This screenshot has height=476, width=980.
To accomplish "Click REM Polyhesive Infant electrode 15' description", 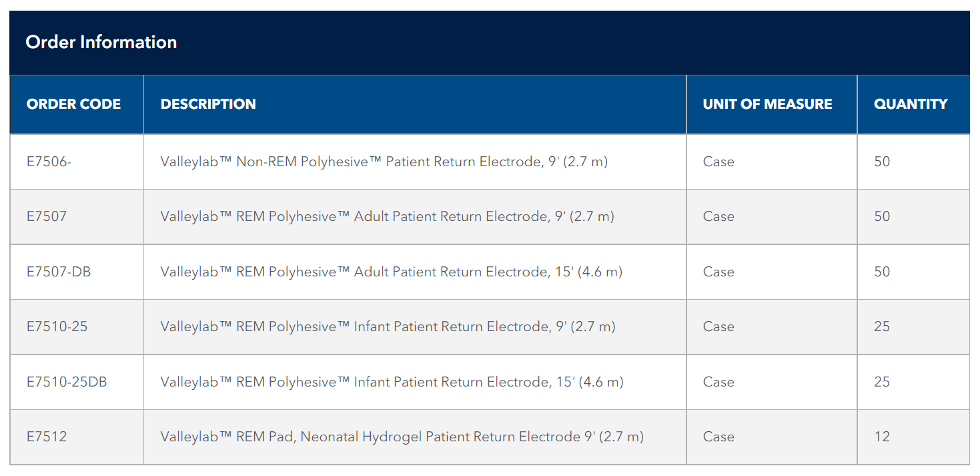I will pos(392,382).
